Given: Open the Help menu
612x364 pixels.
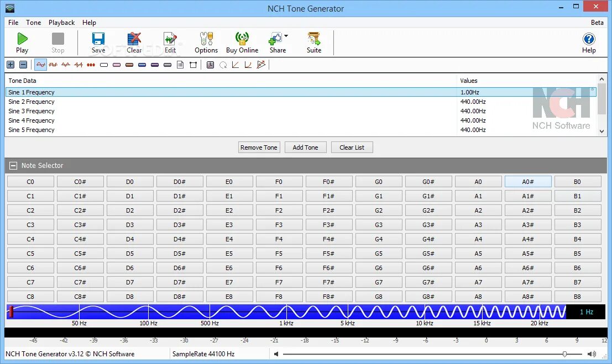Looking at the screenshot, I should (x=89, y=22).
